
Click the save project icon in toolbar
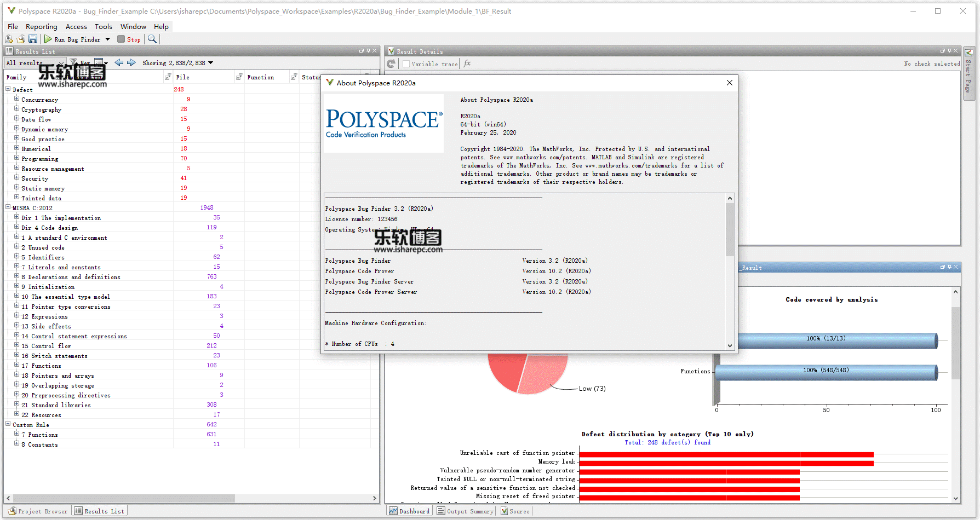(x=33, y=39)
